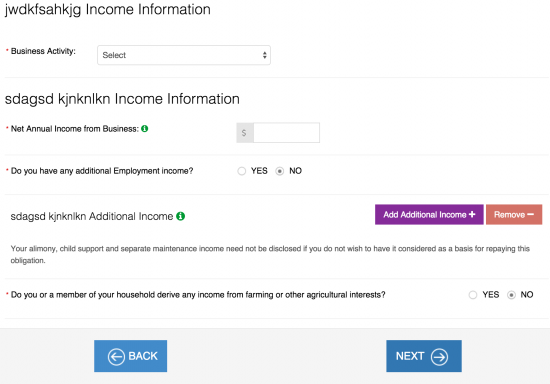Click "Do you have any additional Employment income?" text
The height and width of the screenshot is (384, 550).
coord(102,171)
